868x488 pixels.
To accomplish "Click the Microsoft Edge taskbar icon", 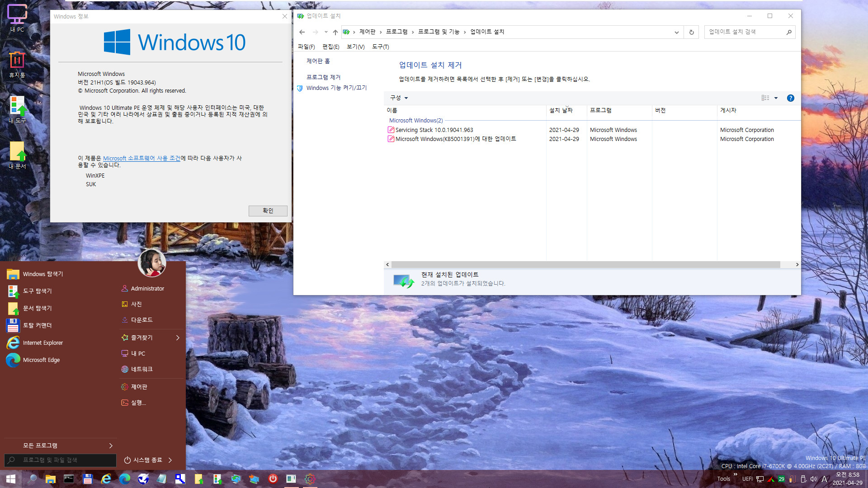I will click(125, 479).
